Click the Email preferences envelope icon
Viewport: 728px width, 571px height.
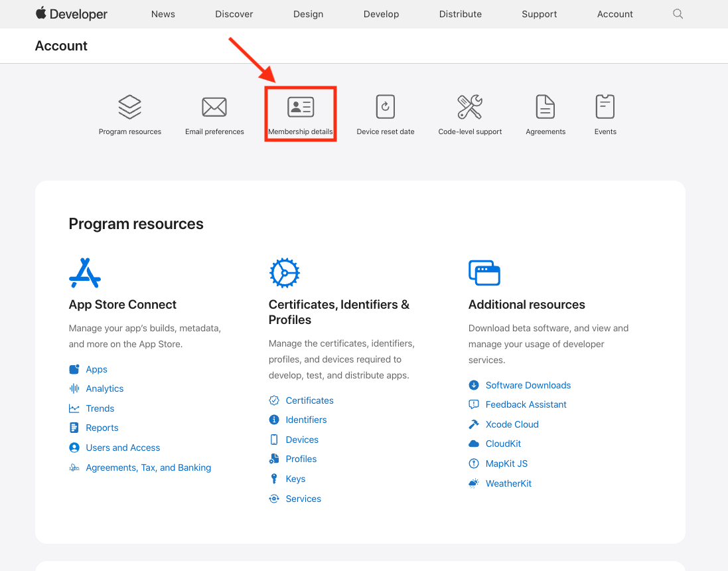(214, 107)
